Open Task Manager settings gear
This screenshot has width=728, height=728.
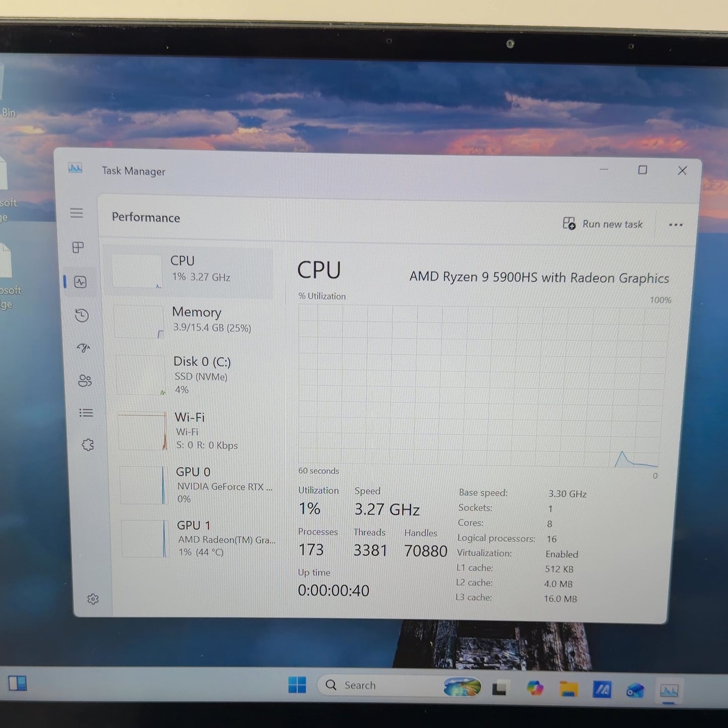click(93, 599)
